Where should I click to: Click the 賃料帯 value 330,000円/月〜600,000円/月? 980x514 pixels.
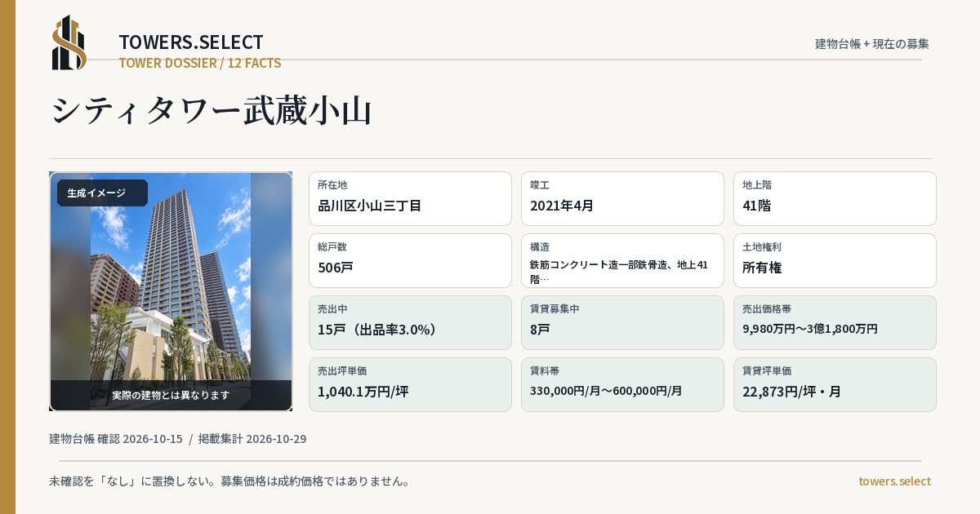coord(606,391)
